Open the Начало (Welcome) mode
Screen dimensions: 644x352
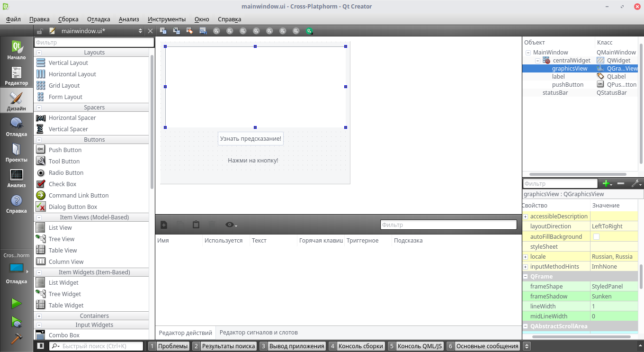click(17, 50)
